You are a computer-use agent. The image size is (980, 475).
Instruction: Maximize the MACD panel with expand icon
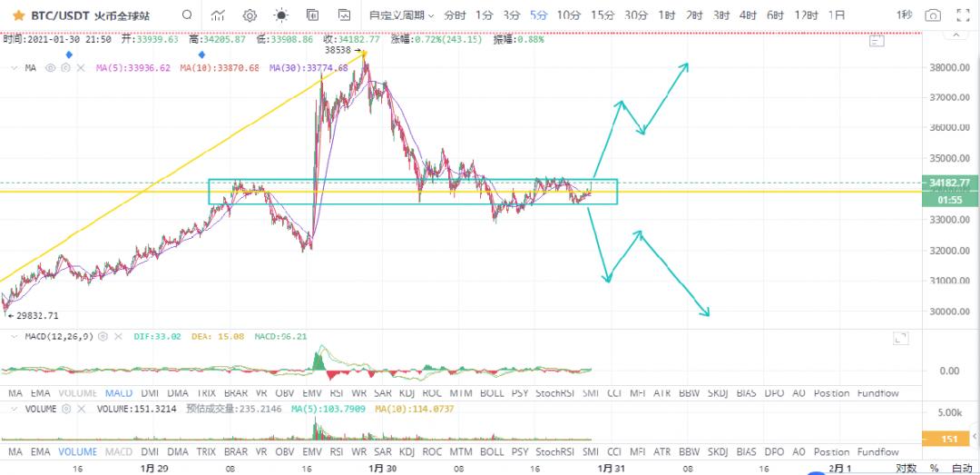(x=901, y=338)
